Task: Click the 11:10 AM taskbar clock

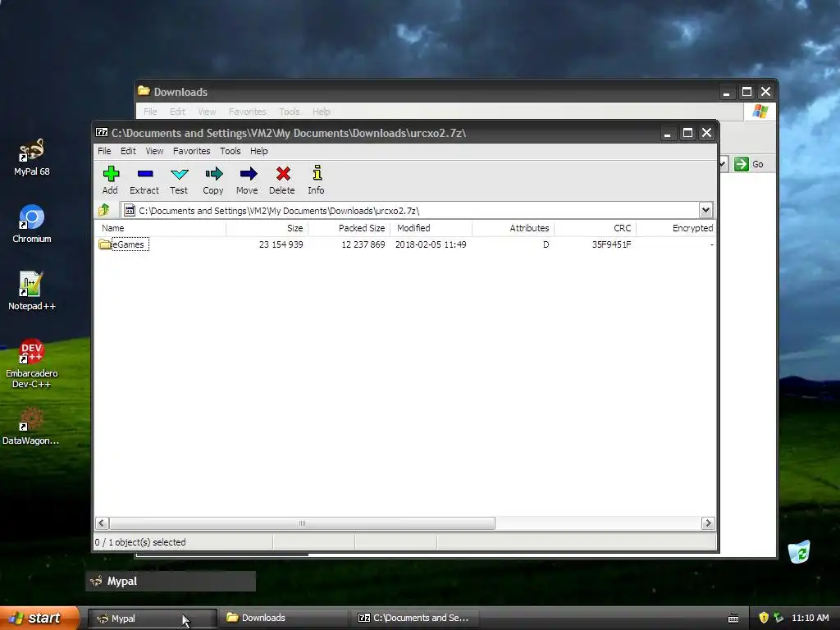Action: (810, 618)
